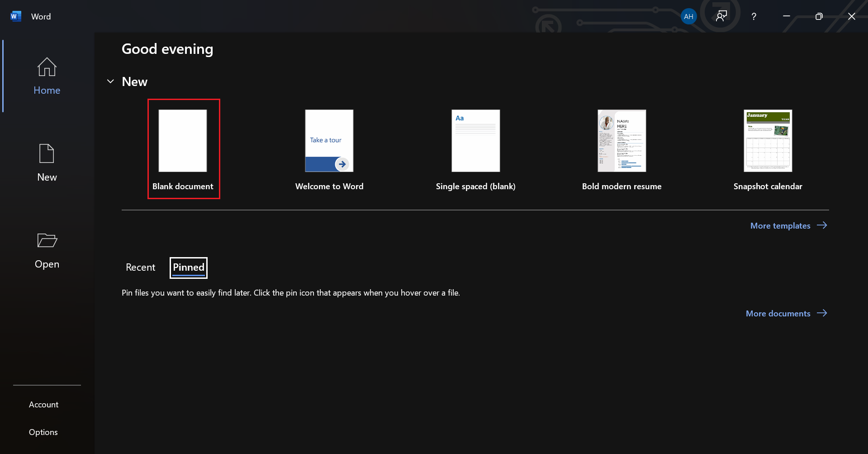The image size is (868, 454).
Task: Create a Blank document from thumbnail
Action: tap(183, 141)
